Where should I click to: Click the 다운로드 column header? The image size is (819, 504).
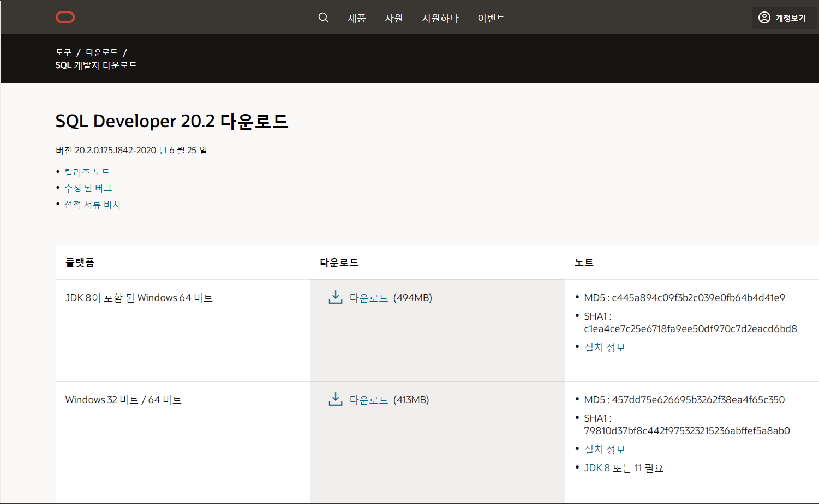[x=339, y=262]
